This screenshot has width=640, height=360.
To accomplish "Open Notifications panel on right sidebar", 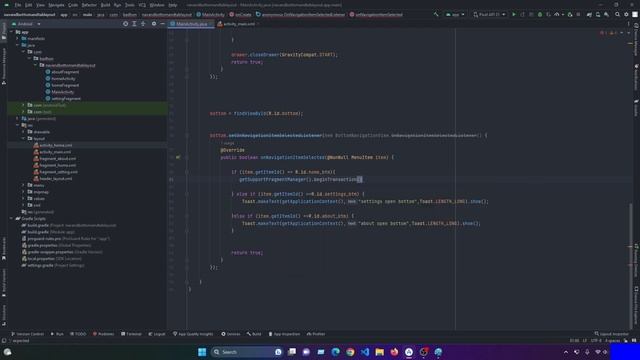I will [636, 77].
